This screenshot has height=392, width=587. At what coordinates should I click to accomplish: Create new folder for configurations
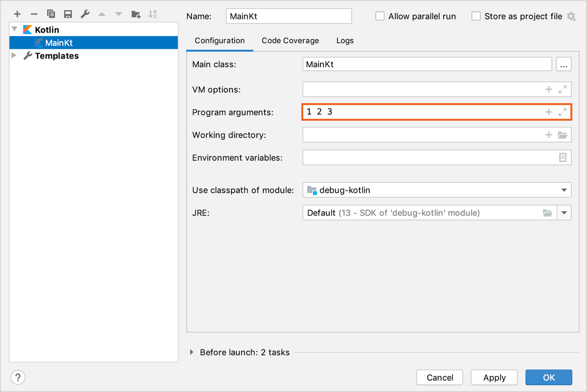[x=135, y=14]
